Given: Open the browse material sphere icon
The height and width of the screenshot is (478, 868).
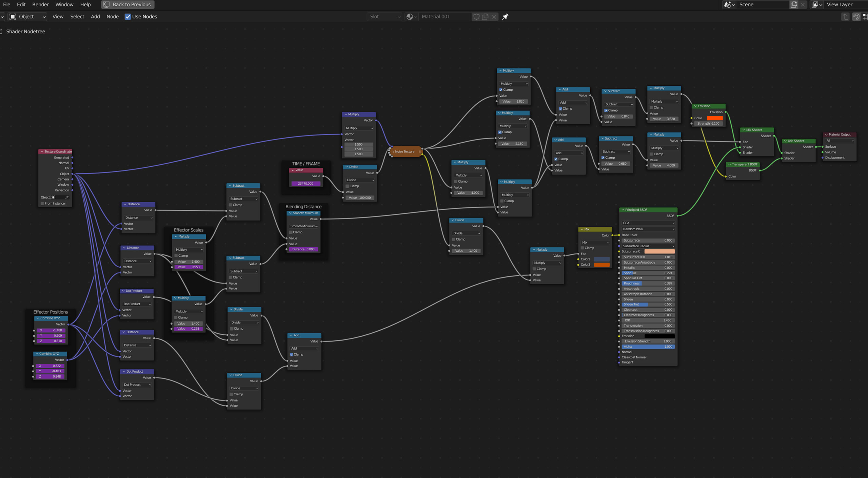Looking at the screenshot, I should coord(410,16).
